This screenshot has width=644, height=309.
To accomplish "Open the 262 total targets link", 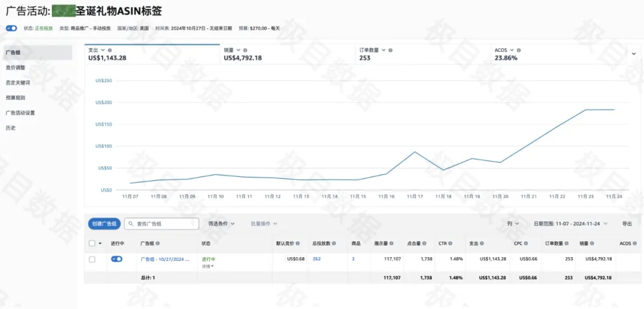I will click(x=317, y=259).
